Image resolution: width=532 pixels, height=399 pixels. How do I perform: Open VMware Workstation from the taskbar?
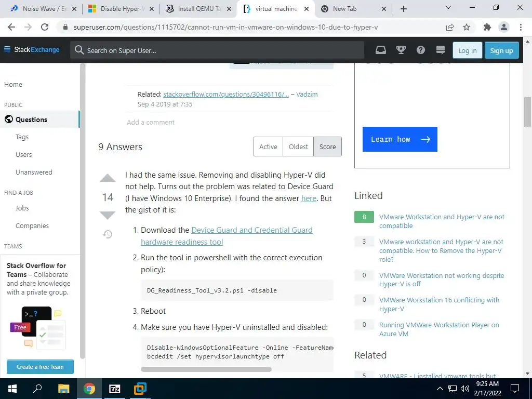point(140,389)
